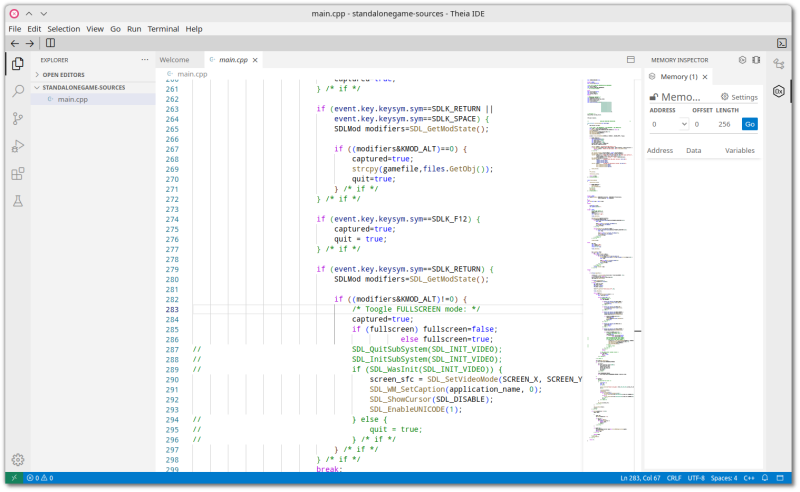Open the Extensions view
Image resolution: width=800 pixels, height=492 pixels.
pos(18,174)
